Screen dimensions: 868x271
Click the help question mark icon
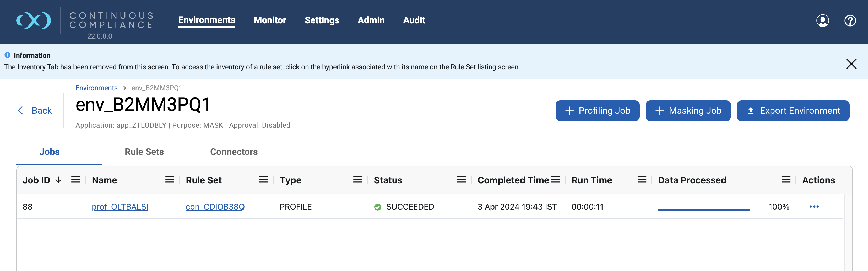[850, 21]
